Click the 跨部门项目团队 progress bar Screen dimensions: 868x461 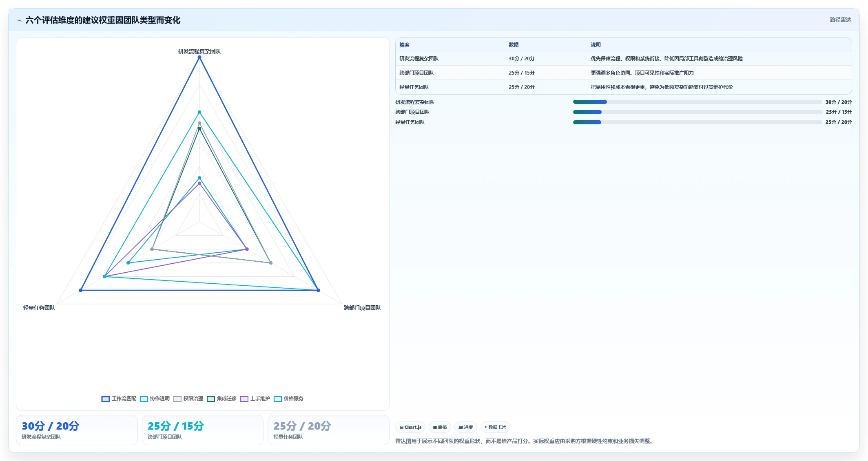697,112
